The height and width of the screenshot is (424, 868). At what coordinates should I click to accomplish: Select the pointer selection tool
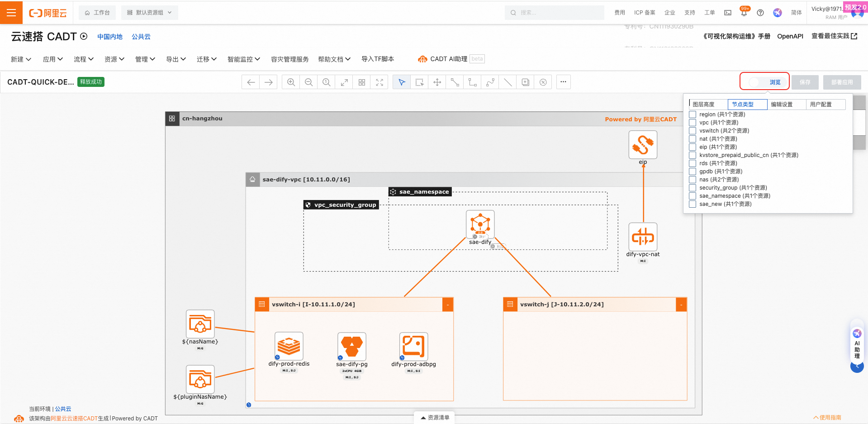click(x=402, y=82)
